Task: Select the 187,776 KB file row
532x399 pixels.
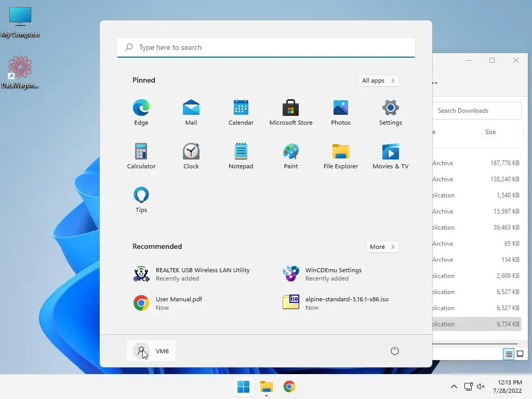Action: pos(477,163)
